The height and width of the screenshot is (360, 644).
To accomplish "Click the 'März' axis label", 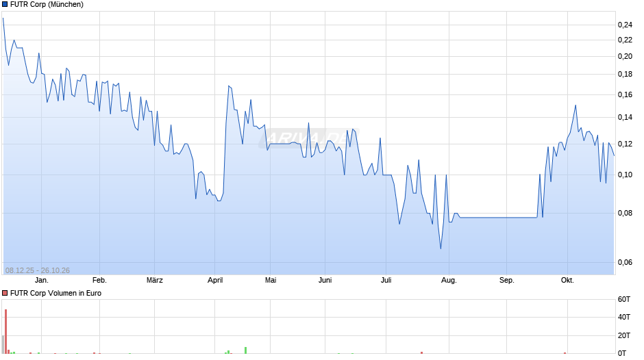I will point(154,281).
